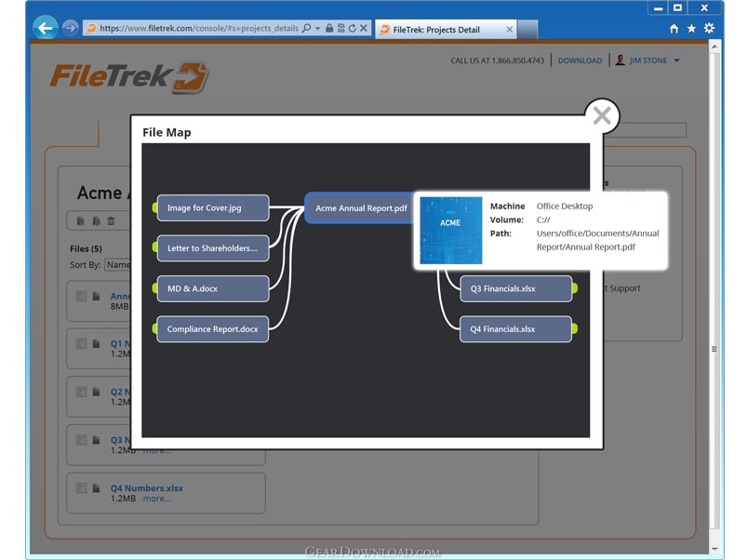
Task: Check the Q1 file row checkbox
Action: coord(82,343)
